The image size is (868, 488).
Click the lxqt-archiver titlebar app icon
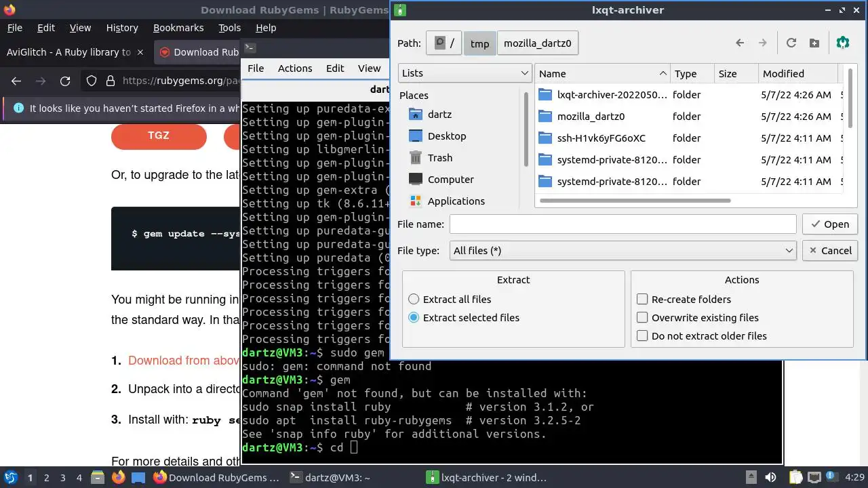[x=401, y=10]
